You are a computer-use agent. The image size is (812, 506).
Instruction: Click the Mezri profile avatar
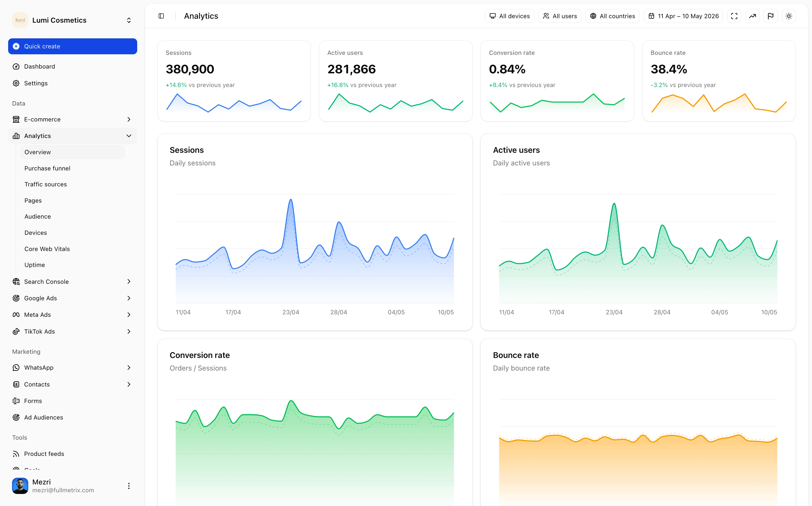pyautogui.click(x=20, y=486)
